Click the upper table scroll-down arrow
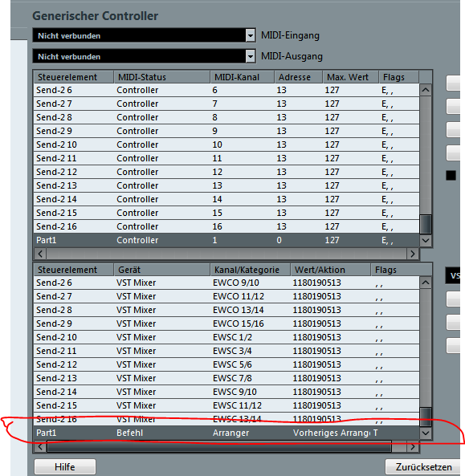 [x=426, y=241]
